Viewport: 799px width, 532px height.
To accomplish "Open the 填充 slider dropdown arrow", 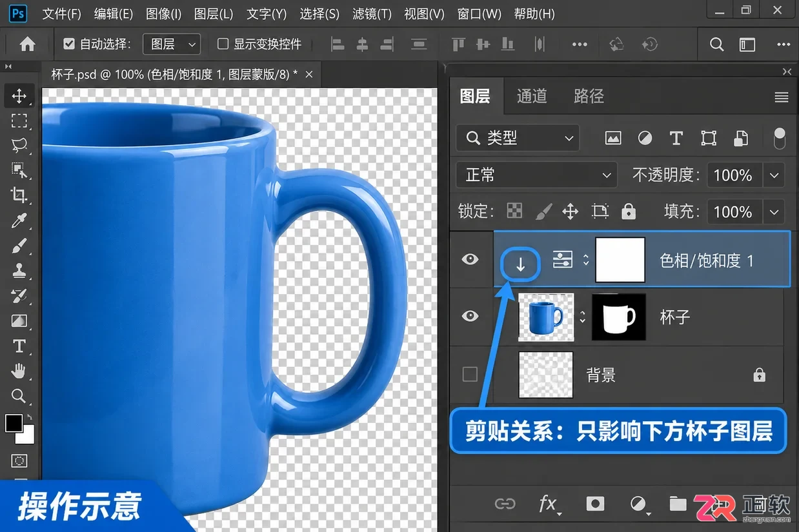I will coord(774,212).
